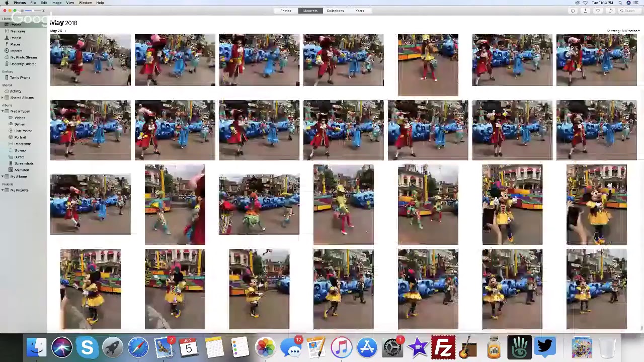644x362 pixels.
Task: Open Memories in the sidebar
Action: tap(18, 31)
